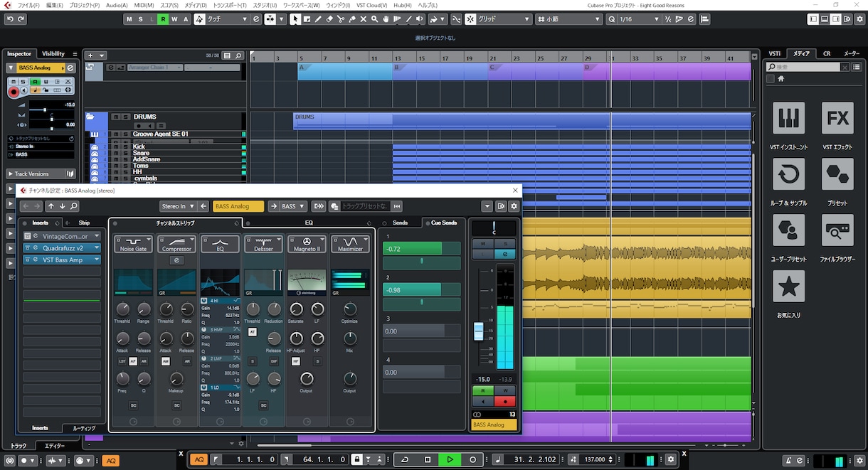This screenshot has height=470, width=868.
Task: Open the grid type dropdown in toolbar
Action: click(503, 19)
